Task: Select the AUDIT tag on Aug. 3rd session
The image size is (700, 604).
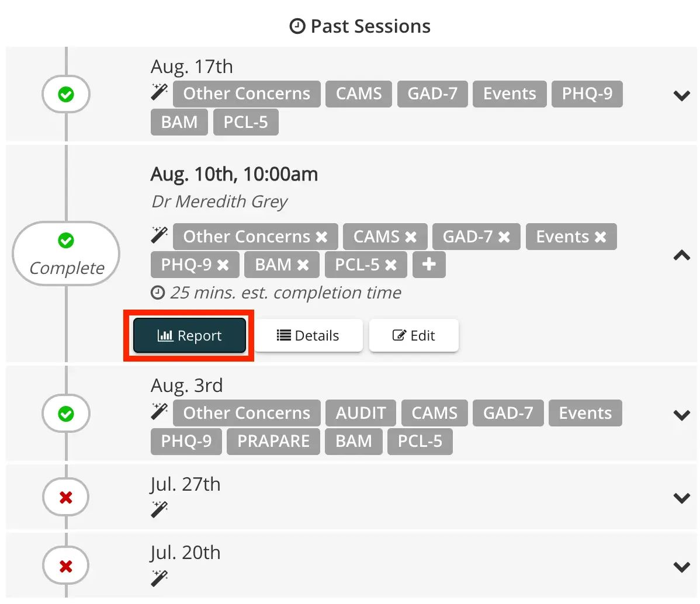Action: coord(361,413)
